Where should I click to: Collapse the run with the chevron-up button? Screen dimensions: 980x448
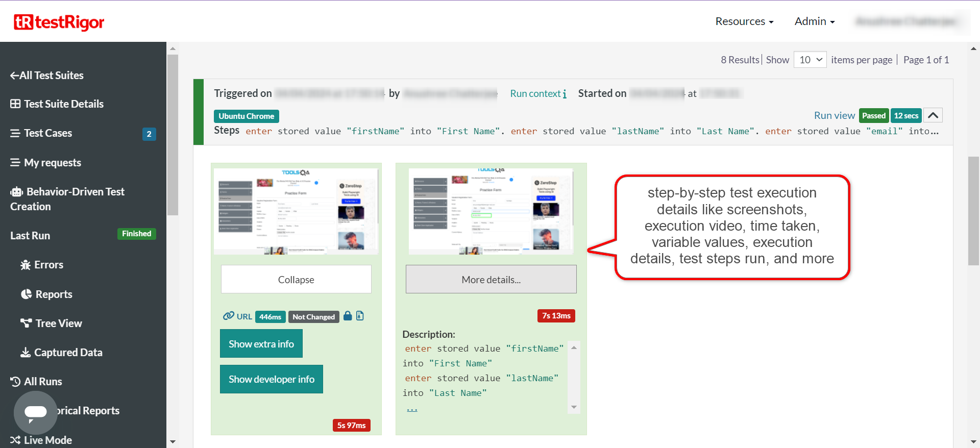(933, 115)
